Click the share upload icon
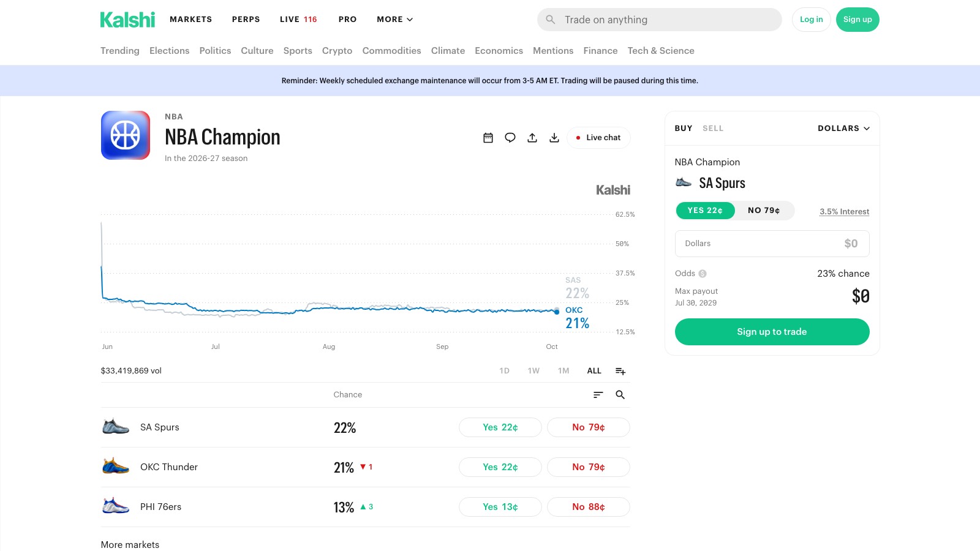980x551 pixels. pos(532,138)
